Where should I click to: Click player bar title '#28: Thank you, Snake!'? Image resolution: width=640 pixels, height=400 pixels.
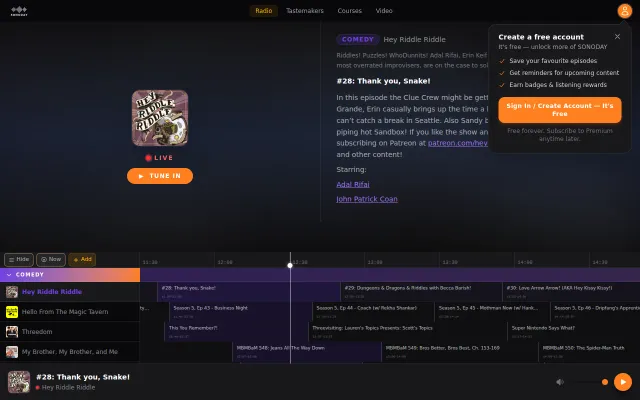pyautogui.click(x=83, y=377)
